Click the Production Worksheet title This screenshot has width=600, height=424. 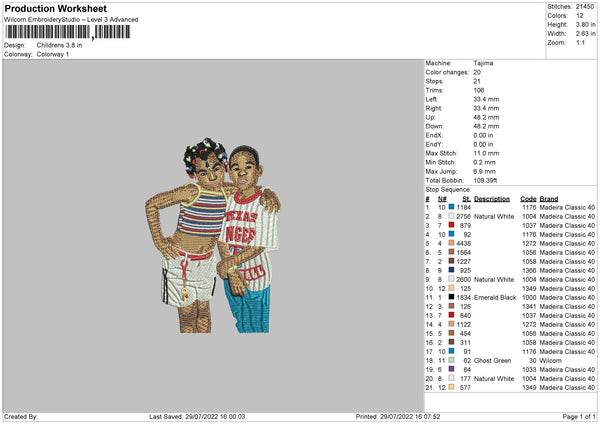coord(55,8)
